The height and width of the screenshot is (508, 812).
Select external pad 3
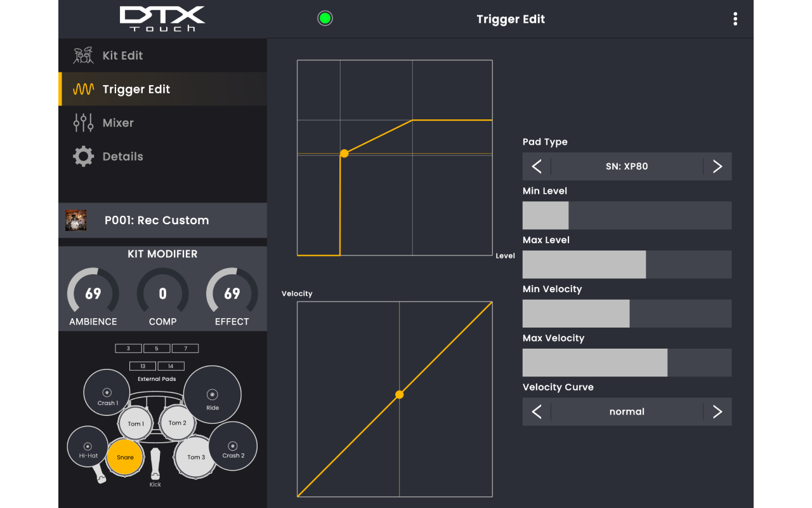point(128,349)
